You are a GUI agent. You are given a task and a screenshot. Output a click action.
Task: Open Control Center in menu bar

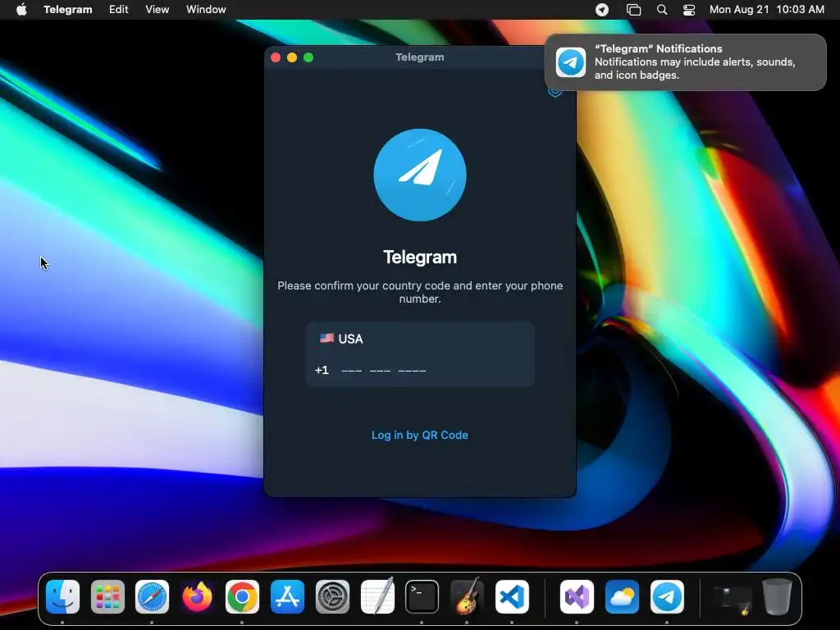(x=689, y=10)
